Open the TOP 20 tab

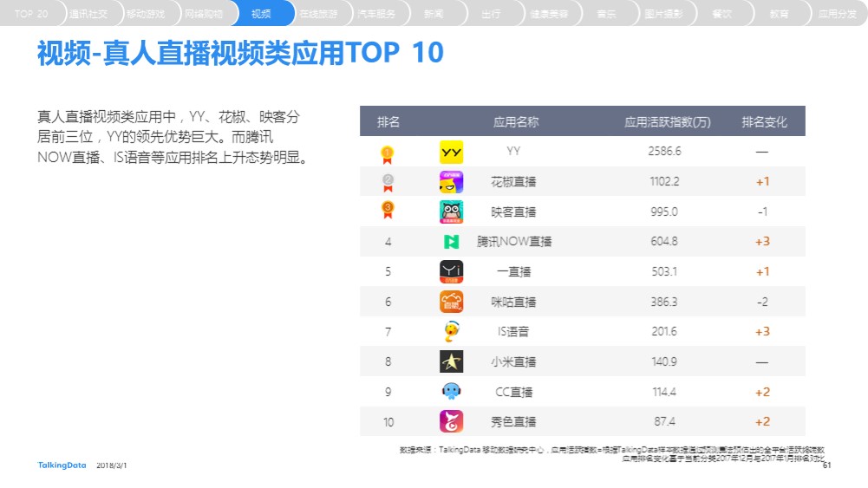[31, 13]
